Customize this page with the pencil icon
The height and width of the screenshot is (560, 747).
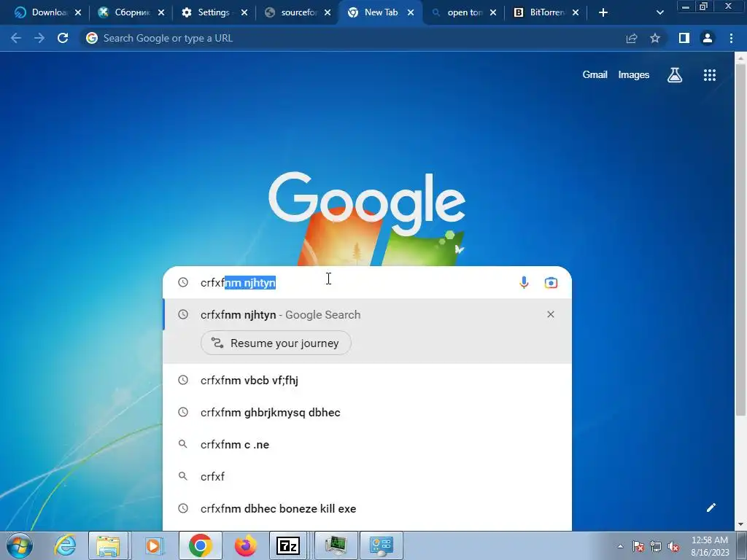711,507
